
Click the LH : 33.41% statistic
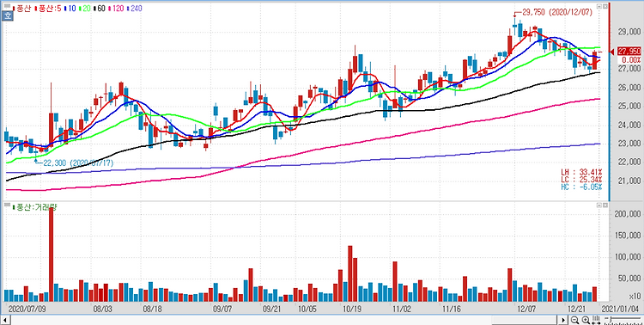pos(582,172)
